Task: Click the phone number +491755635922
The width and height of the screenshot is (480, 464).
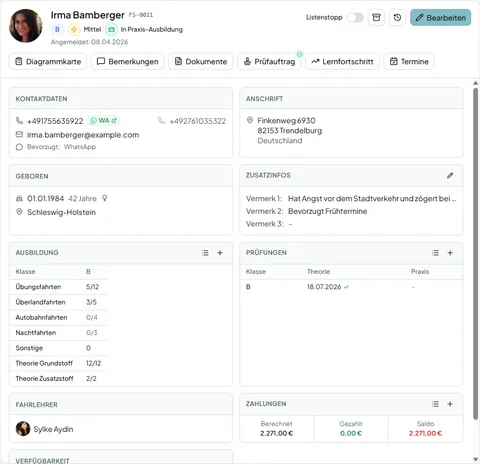Action: 55,121
